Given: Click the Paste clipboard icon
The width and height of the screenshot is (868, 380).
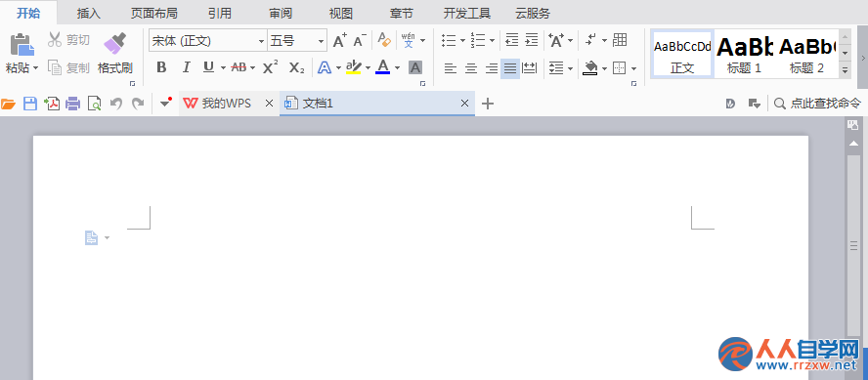Looking at the screenshot, I should coord(22,45).
